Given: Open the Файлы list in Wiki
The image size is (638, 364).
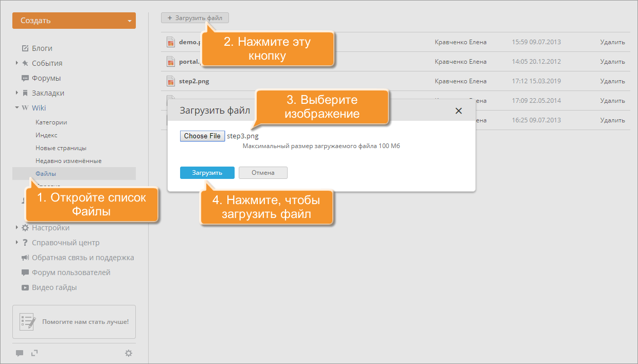Looking at the screenshot, I should (74, 173).
